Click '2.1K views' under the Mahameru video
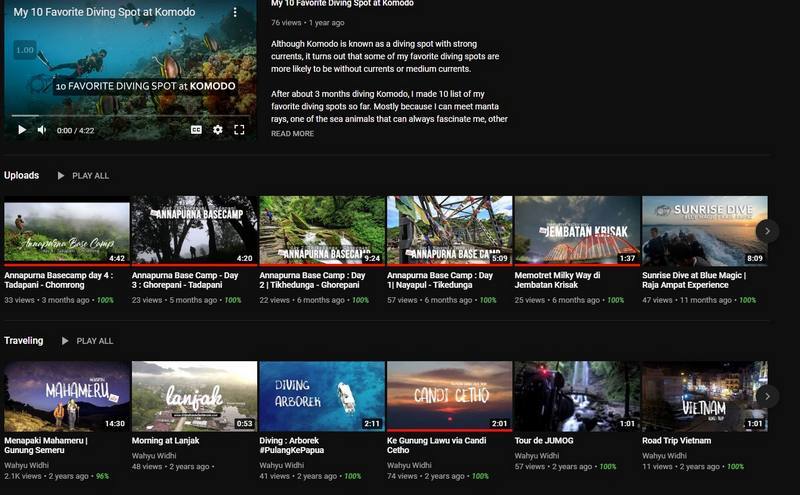800x495 pixels. (x=22, y=476)
